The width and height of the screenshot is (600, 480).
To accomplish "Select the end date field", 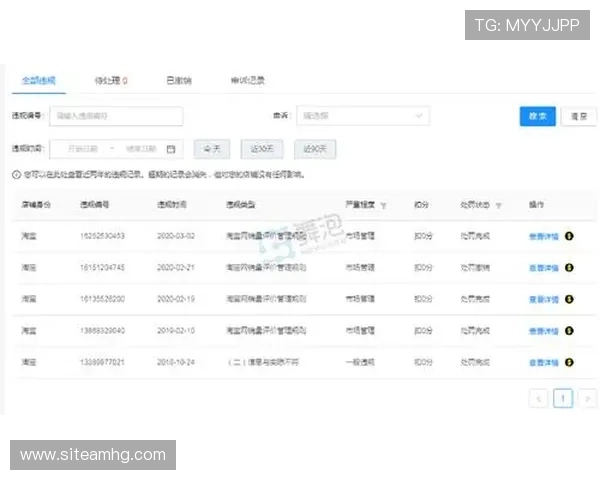I will point(141,149).
